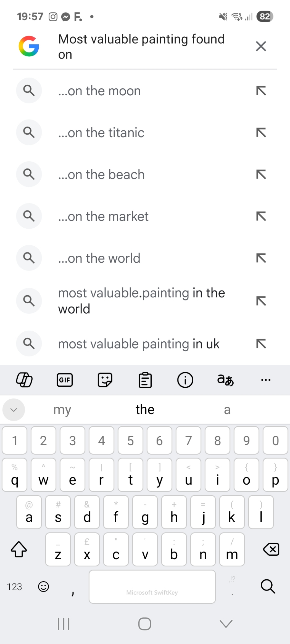Open the keyboard translator tool

226,380
